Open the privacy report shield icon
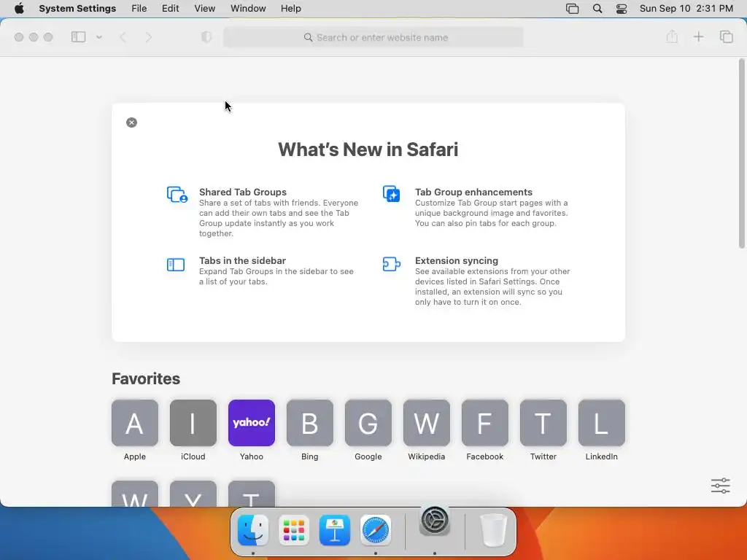The width and height of the screenshot is (747, 560). [x=206, y=37]
